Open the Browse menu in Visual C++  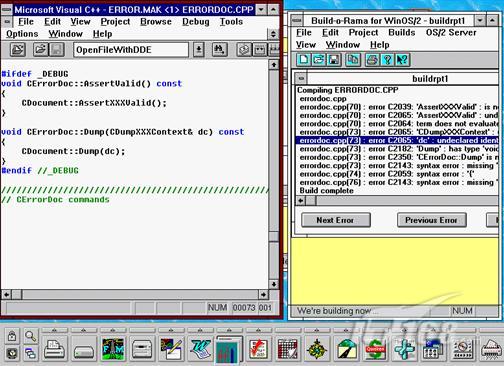click(156, 22)
